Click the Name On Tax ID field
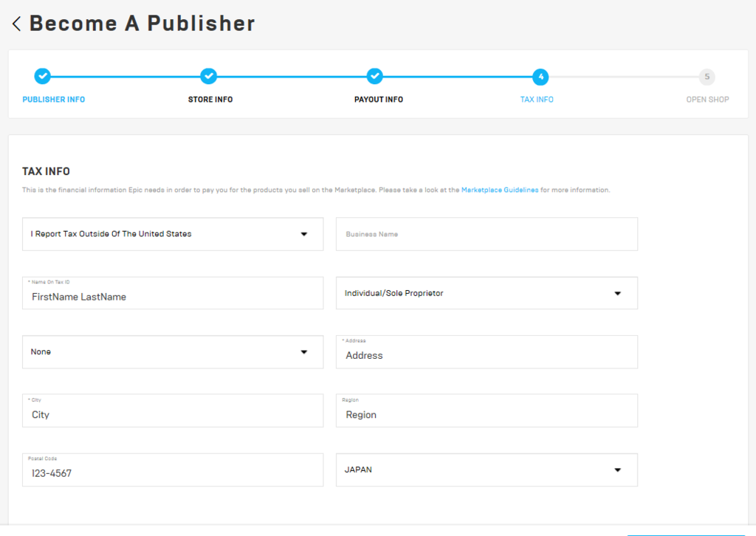756x536 pixels. click(x=173, y=293)
